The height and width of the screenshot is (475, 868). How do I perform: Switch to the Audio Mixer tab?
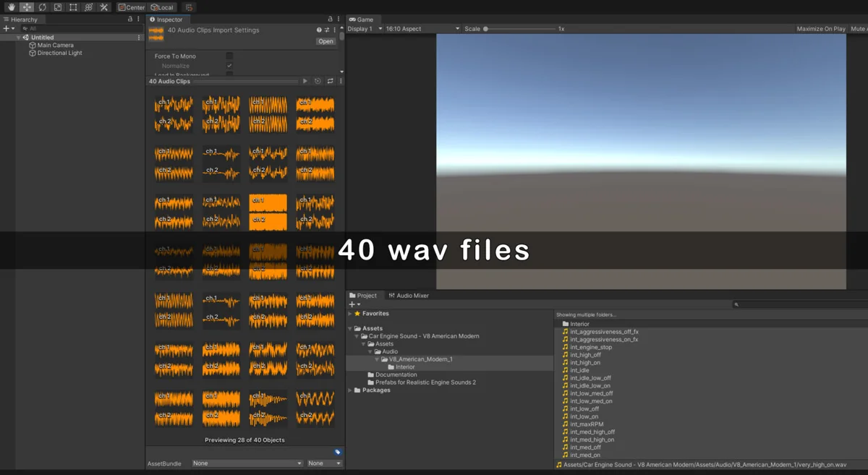409,296
